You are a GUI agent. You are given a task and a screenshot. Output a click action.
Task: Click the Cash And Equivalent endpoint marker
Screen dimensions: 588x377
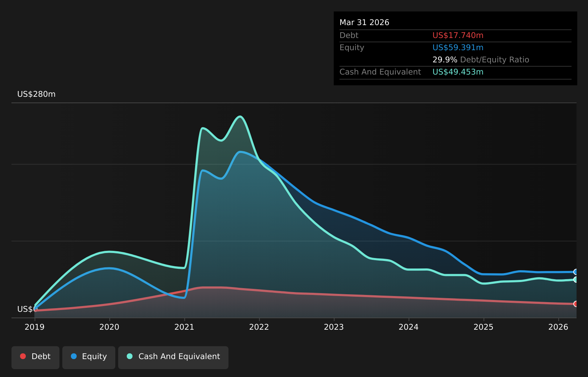[576, 280]
